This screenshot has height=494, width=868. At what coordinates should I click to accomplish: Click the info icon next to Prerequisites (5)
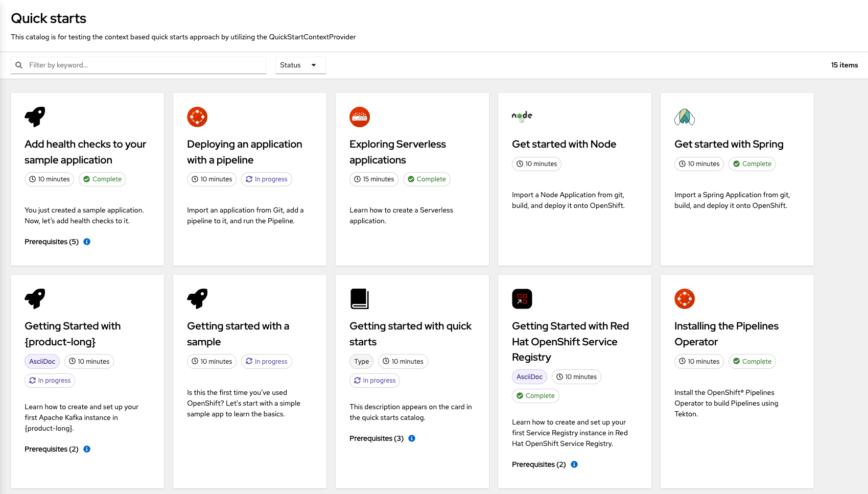(86, 242)
